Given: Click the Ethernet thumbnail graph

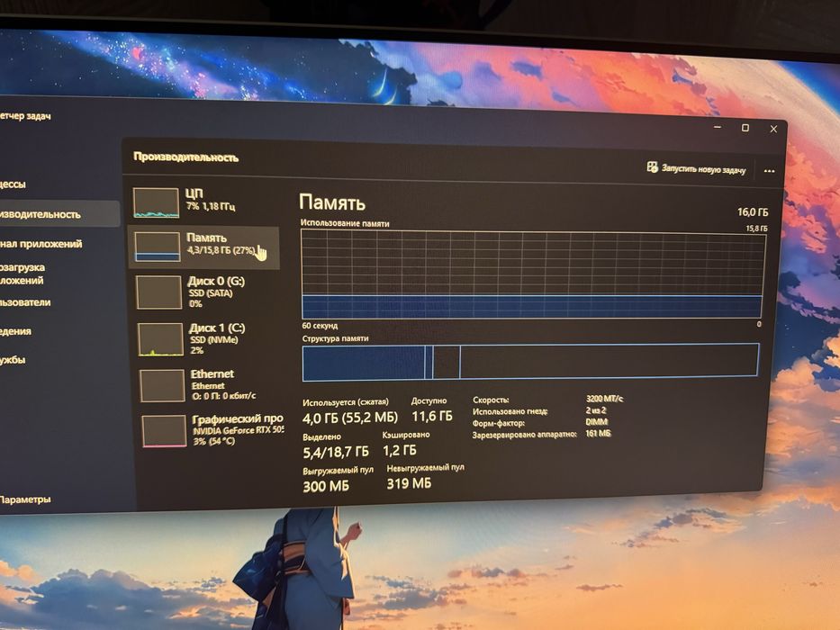Looking at the screenshot, I should (162, 385).
